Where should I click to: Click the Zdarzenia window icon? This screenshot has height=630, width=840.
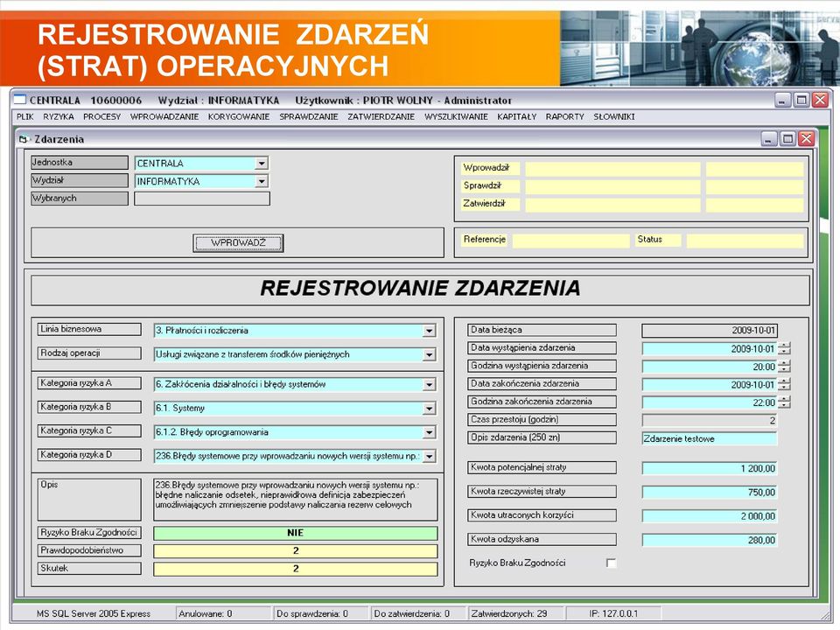click(x=24, y=139)
